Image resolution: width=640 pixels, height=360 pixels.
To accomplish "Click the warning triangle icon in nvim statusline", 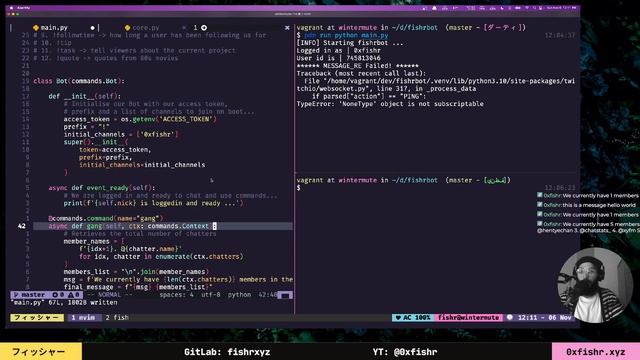I will tap(70, 295).
